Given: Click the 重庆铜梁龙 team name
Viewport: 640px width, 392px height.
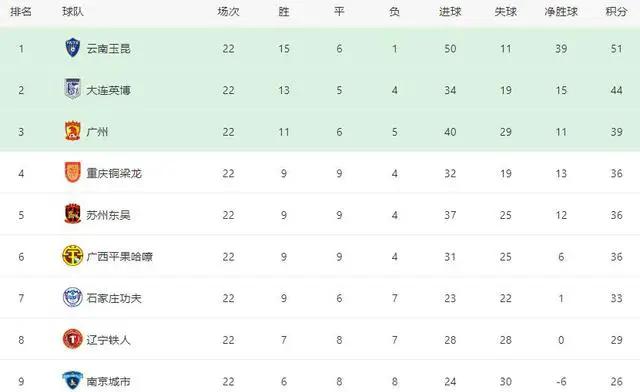Looking at the screenshot, I should pyautogui.click(x=114, y=174).
